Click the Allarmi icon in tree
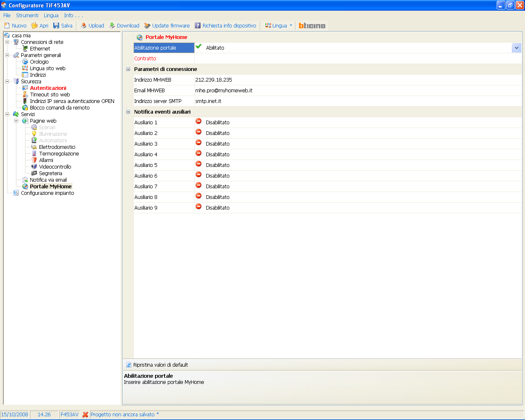Screen dimensions: 525x420 pos(34,160)
